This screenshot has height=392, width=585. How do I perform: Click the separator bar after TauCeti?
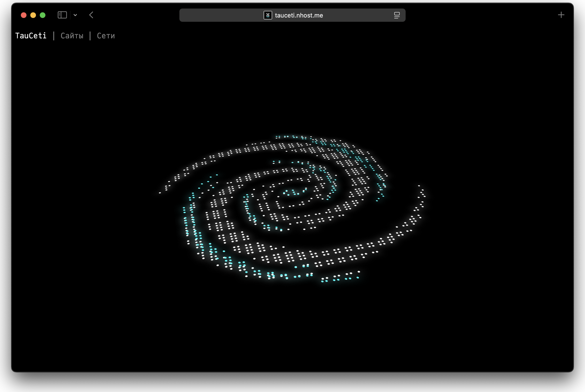pyautogui.click(x=54, y=36)
